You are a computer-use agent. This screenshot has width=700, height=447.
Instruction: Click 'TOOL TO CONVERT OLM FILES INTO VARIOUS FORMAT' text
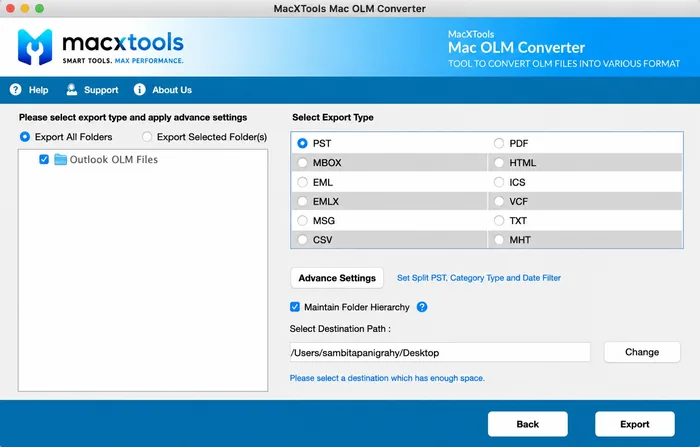click(564, 63)
